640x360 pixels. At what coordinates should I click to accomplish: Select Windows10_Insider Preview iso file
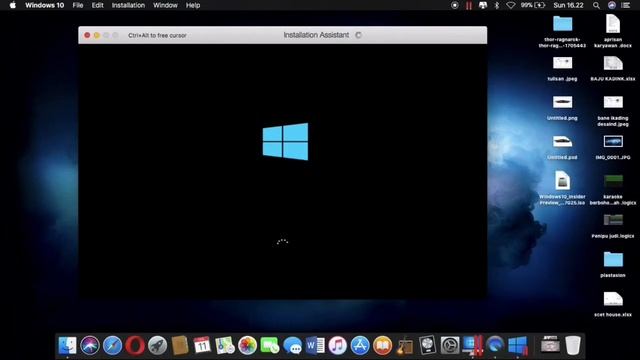(x=562, y=180)
